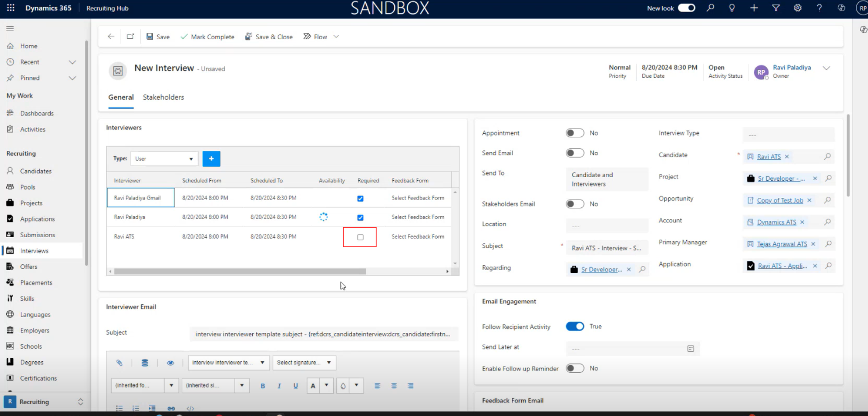Remove Ravi ATS from Candidate field
The width and height of the screenshot is (868, 416).
click(787, 157)
